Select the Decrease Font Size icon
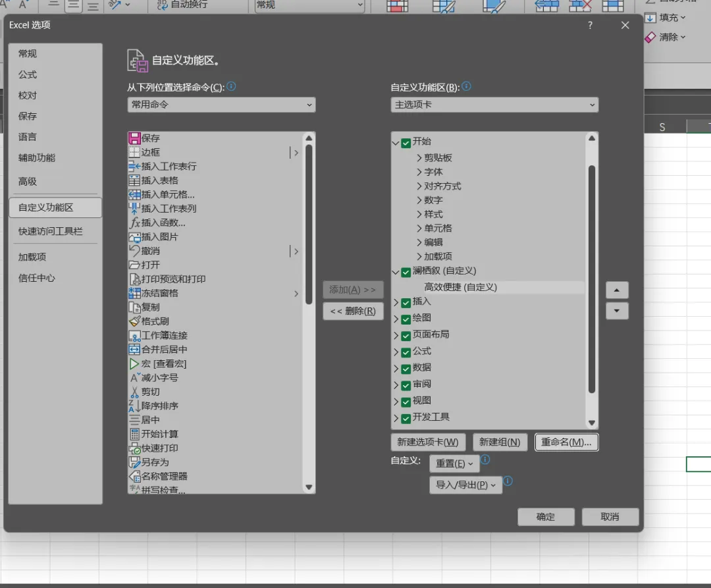This screenshot has width=711, height=588. click(135, 377)
